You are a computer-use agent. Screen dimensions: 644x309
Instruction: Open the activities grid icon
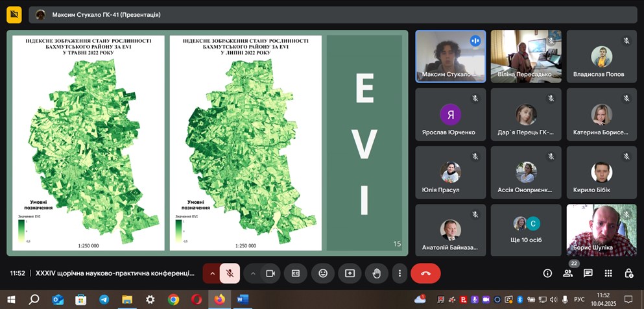point(608,273)
